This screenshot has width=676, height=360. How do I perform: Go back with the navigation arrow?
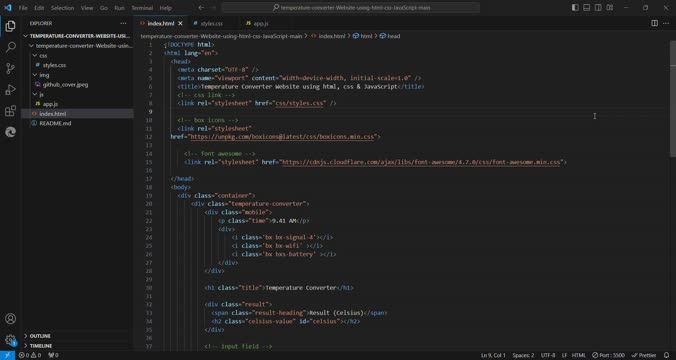coord(201,7)
